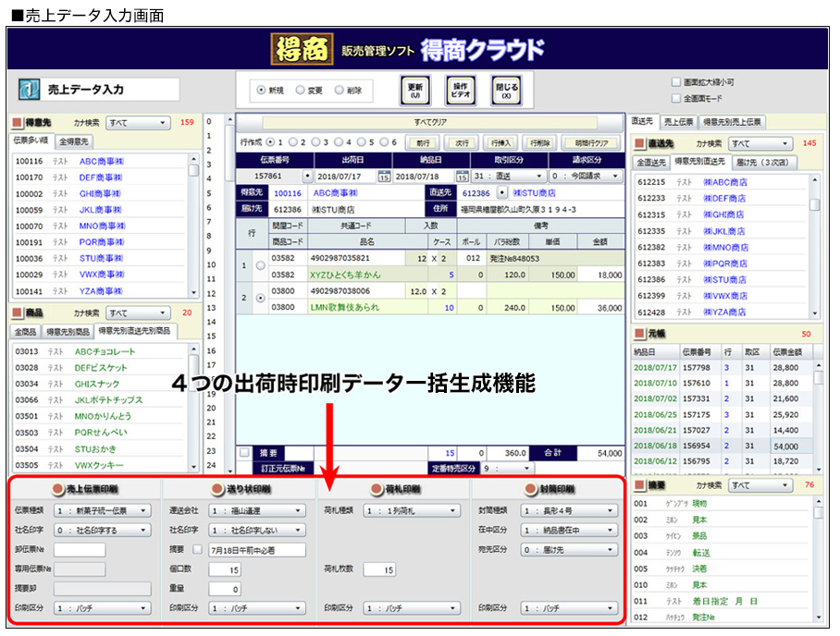Click the 得商 logo emblem
Viewport: 840px width, 636px height.
coord(302,49)
